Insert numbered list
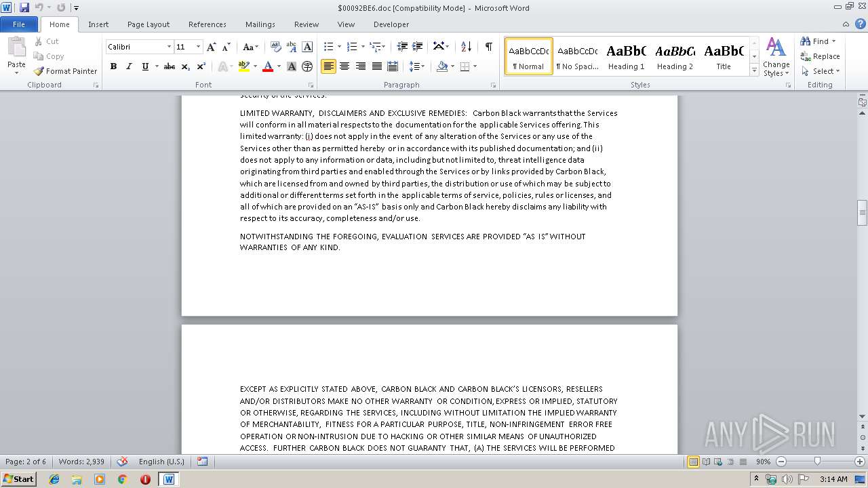The width and height of the screenshot is (868, 488). point(352,47)
